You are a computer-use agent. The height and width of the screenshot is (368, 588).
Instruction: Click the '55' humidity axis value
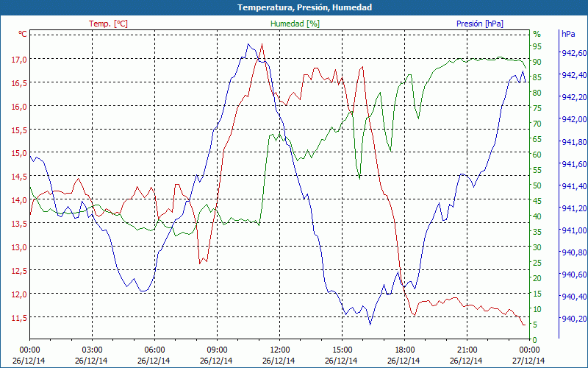point(537,170)
